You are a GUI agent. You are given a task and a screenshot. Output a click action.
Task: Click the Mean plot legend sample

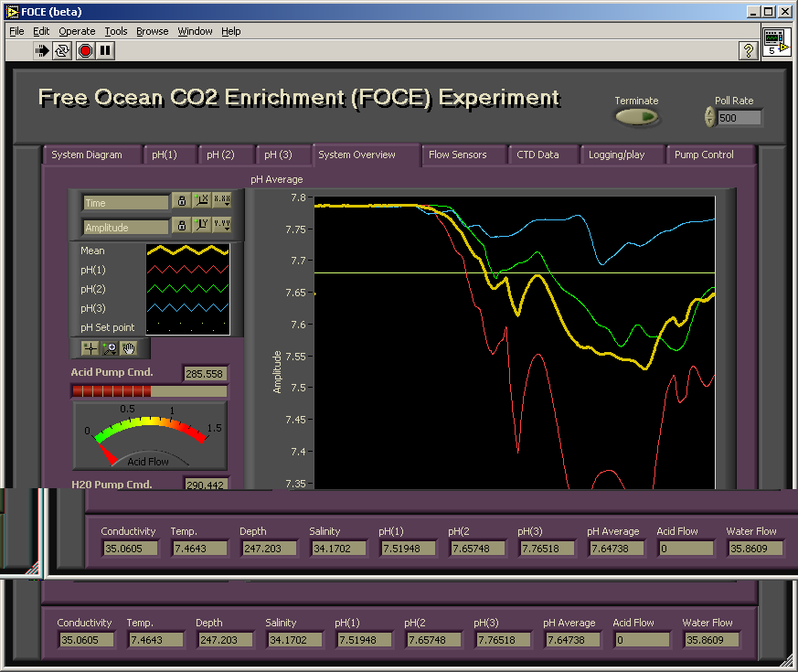[187, 251]
